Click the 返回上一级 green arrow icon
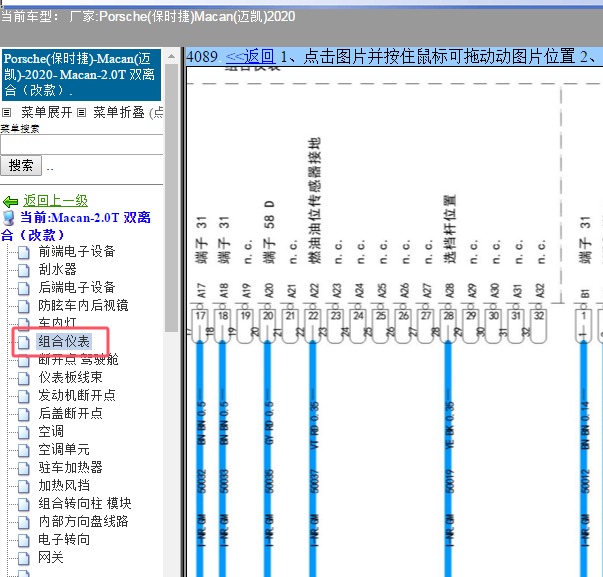The width and height of the screenshot is (603, 577). 10,202
